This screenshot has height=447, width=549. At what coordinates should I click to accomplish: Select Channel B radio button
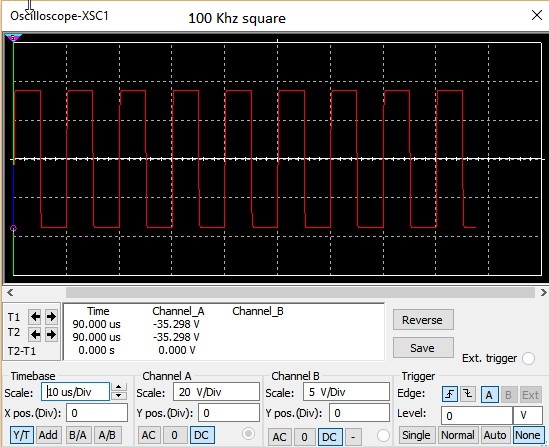coord(383,435)
